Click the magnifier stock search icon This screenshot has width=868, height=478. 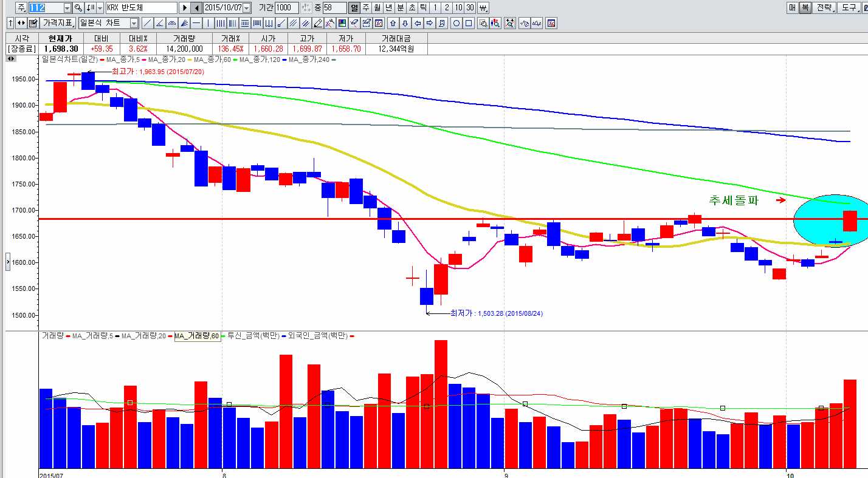click(78, 8)
